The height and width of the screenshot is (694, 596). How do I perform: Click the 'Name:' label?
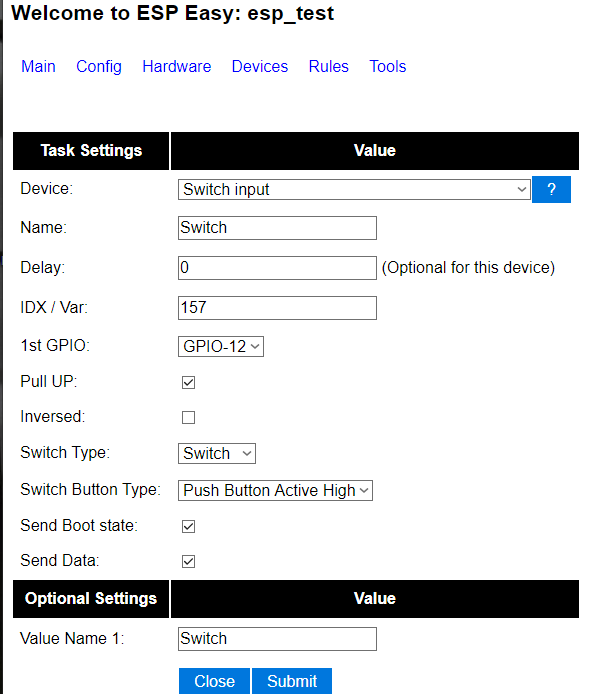point(43,227)
